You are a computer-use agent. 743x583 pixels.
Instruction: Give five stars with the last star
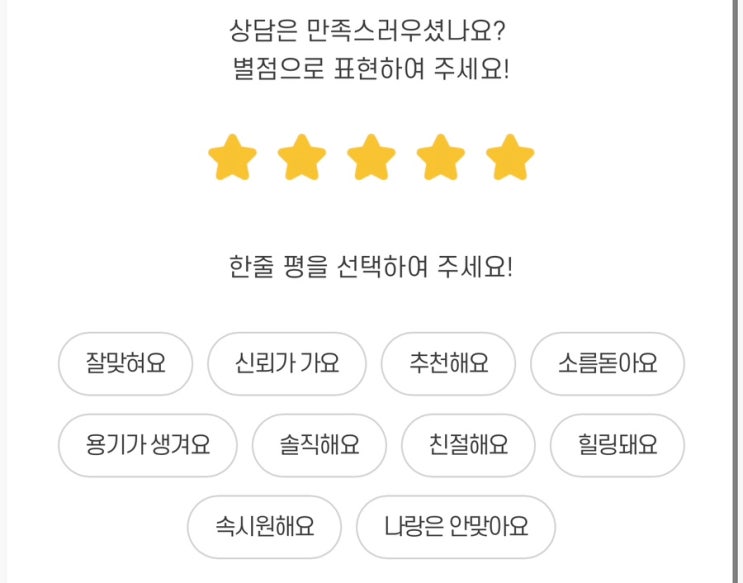pyautogui.click(x=510, y=158)
